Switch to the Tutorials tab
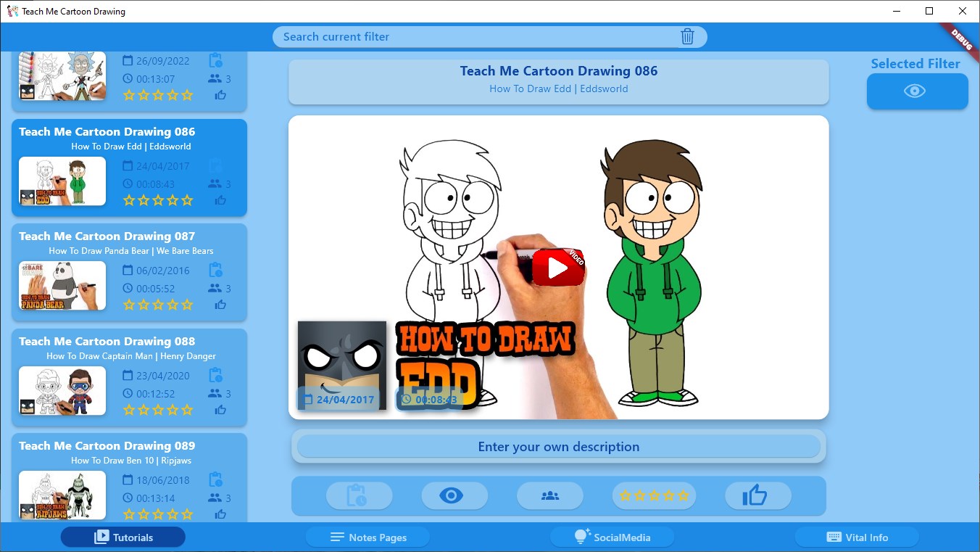Screen dimensions: 980x552 coord(123,537)
